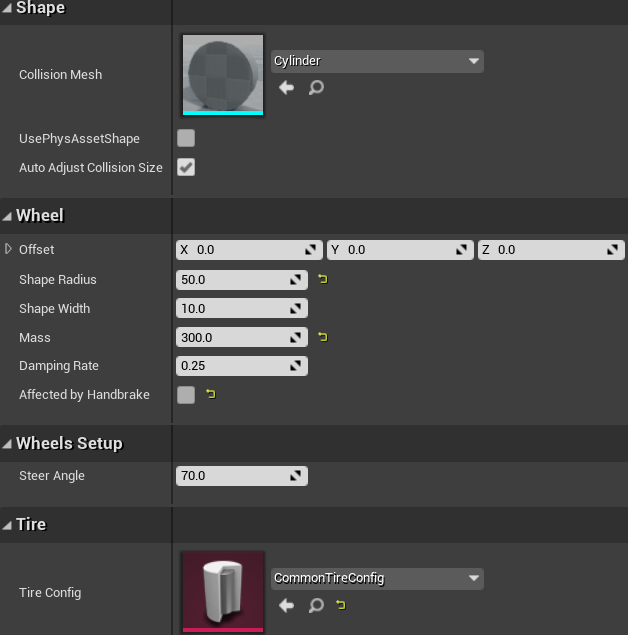Select the Shape Radius 50.0 field
Image resolution: width=628 pixels, height=635 pixels.
[242, 280]
